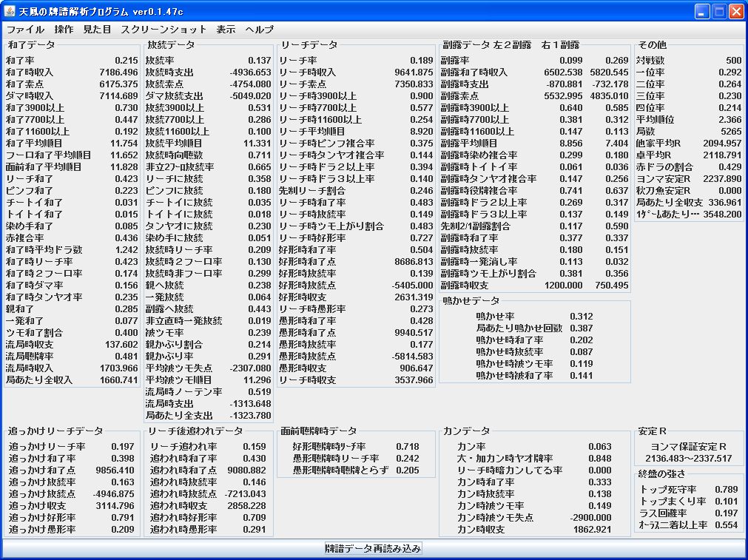The height and width of the screenshot is (560, 748).
Task: Close the 天鳳の牌譜解析プログラム window
Action: click(x=736, y=11)
